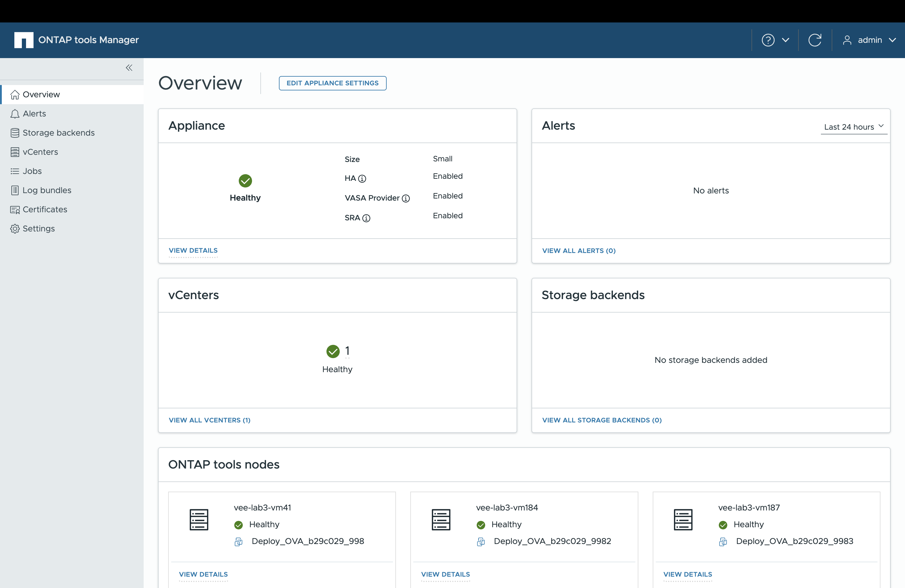
Task: Click the vee-lab3-vm187 server node icon
Action: click(x=683, y=519)
